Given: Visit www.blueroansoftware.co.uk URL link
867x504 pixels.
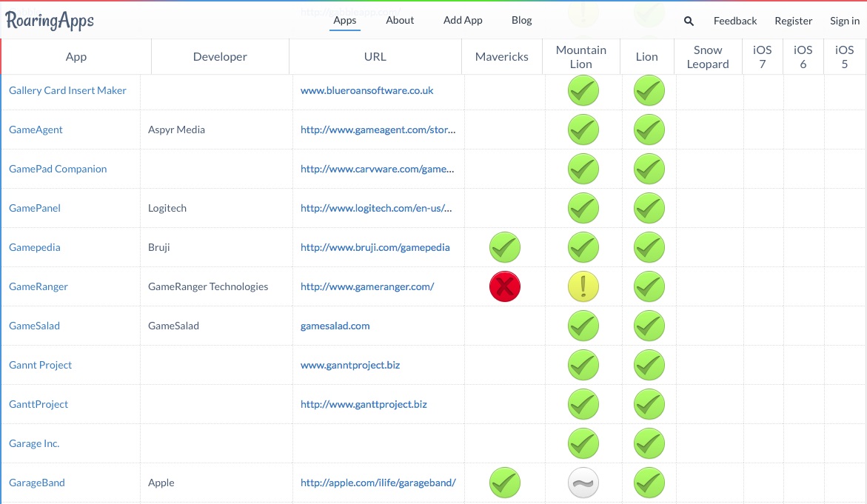Looking at the screenshot, I should (x=366, y=90).
